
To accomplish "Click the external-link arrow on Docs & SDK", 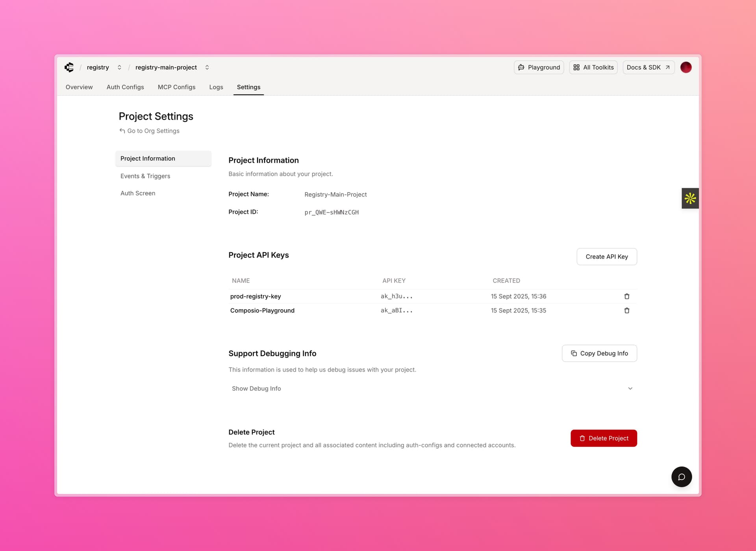I will 667,67.
